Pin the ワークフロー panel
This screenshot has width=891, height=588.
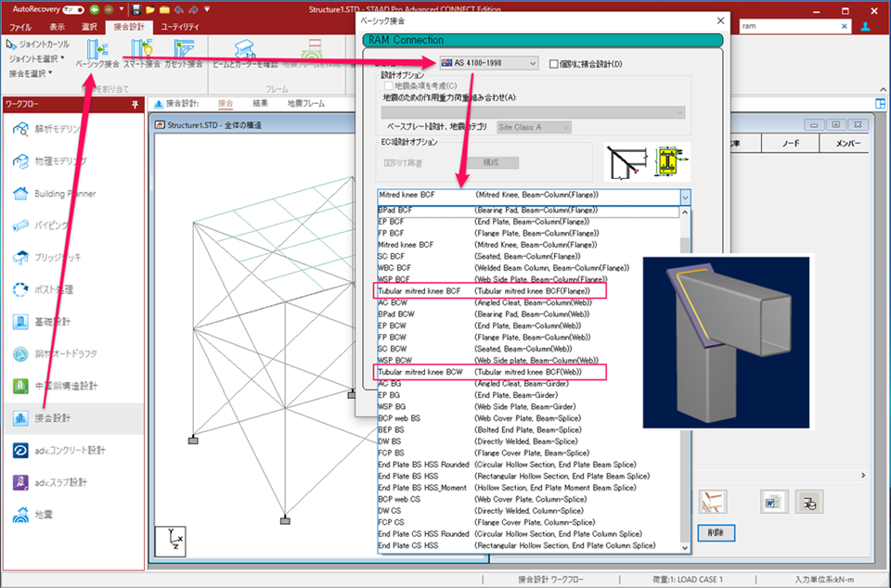pyautogui.click(x=135, y=105)
